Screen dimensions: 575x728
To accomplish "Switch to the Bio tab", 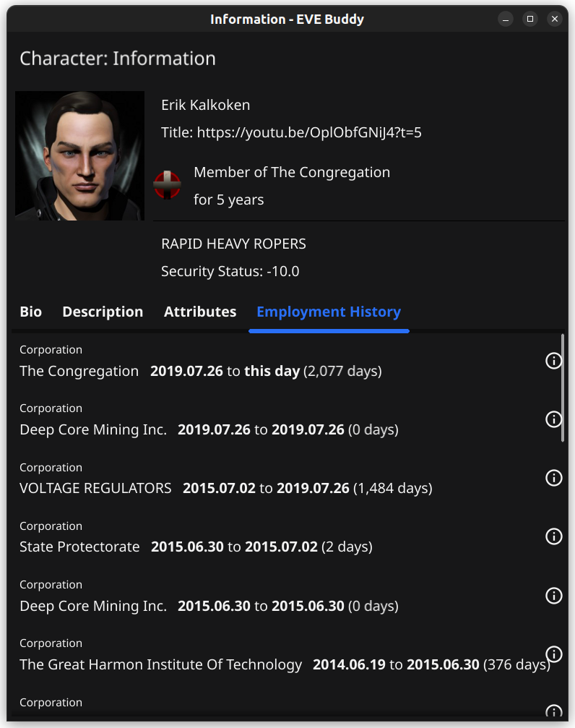I will (x=30, y=312).
